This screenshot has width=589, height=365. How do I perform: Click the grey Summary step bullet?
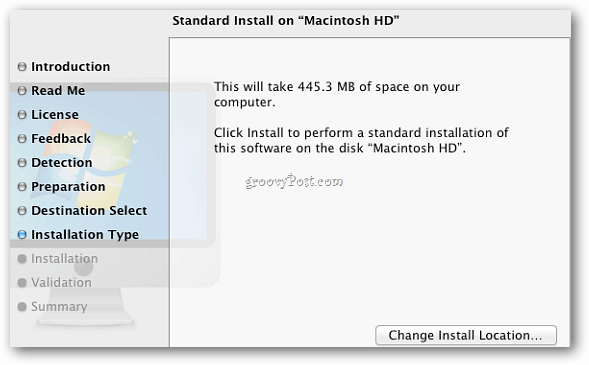tap(22, 307)
